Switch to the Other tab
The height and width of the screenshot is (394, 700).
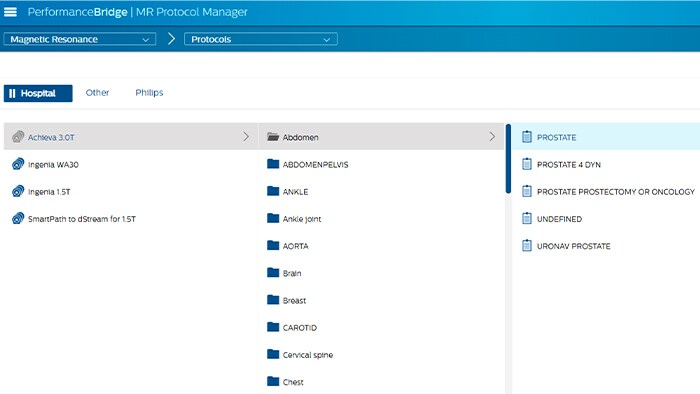[x=97, y=93]
